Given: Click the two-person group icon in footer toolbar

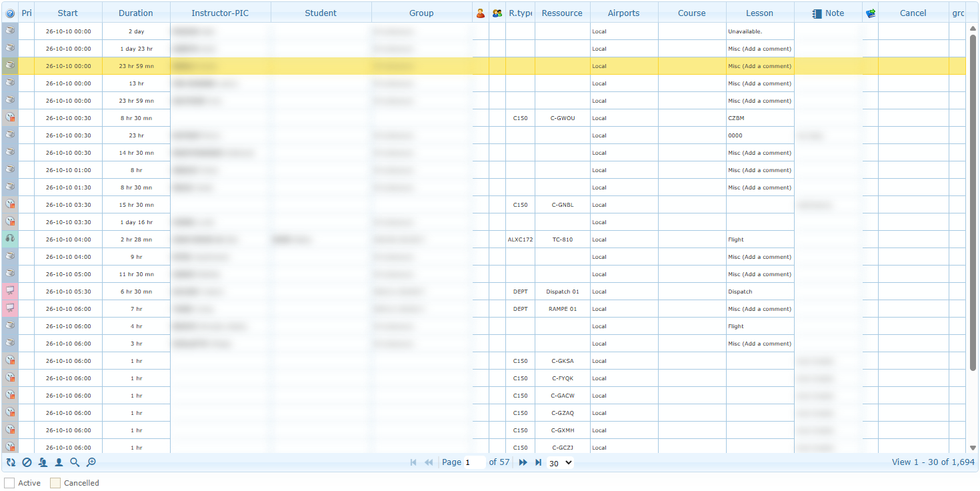Looking at the screenshot, I should (43, 462).
